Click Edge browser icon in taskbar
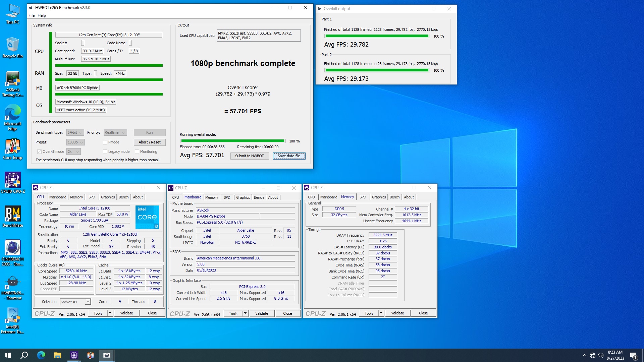644x362 pixels. (41, 355)
